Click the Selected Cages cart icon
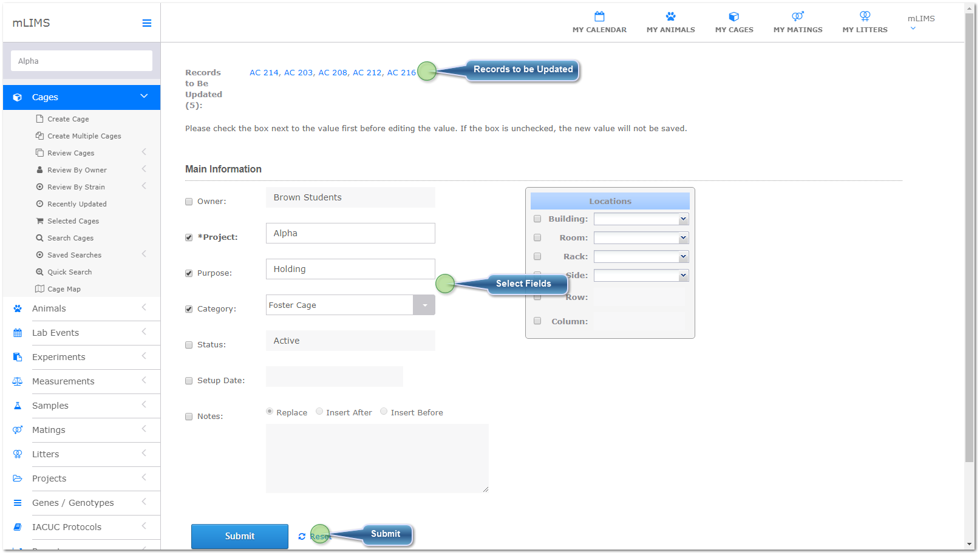This screenshot has width=980, height=555. tap(39, 221)
